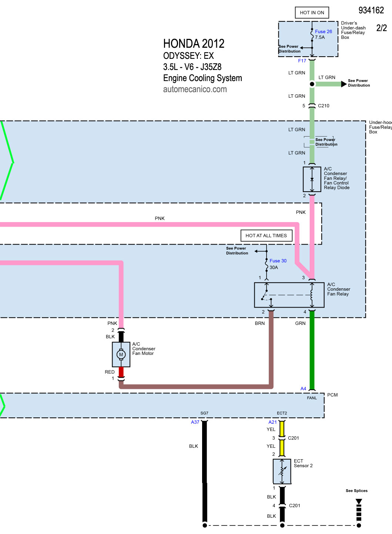Click the ECT Sensor 2 resistor symbol
The width and height of the screenshot is (392, 534).
tap(282, 471)
